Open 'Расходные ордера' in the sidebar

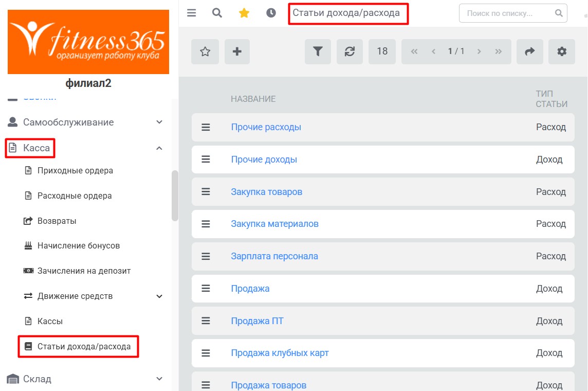[75, 195]
